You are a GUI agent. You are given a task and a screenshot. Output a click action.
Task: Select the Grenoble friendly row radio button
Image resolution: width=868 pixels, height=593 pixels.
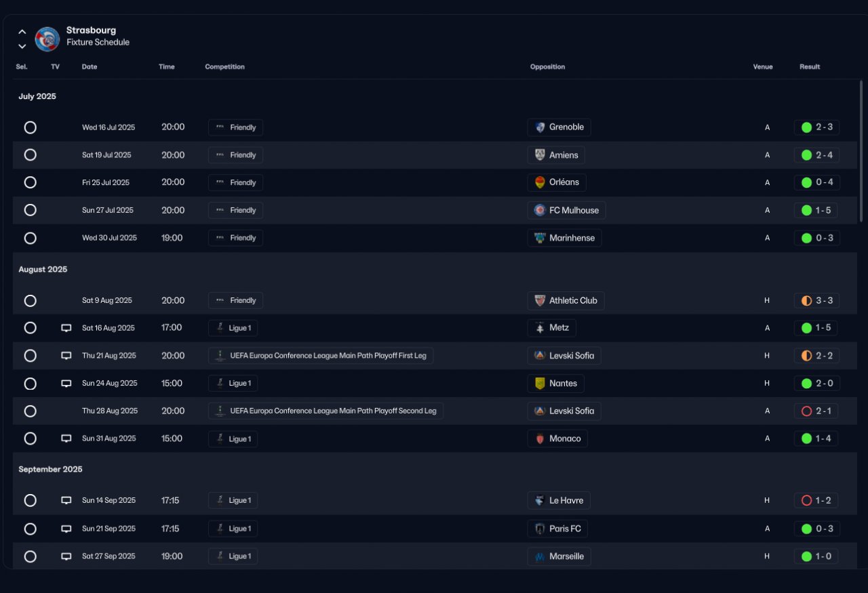pyautogui.click(x=30, y=127)
